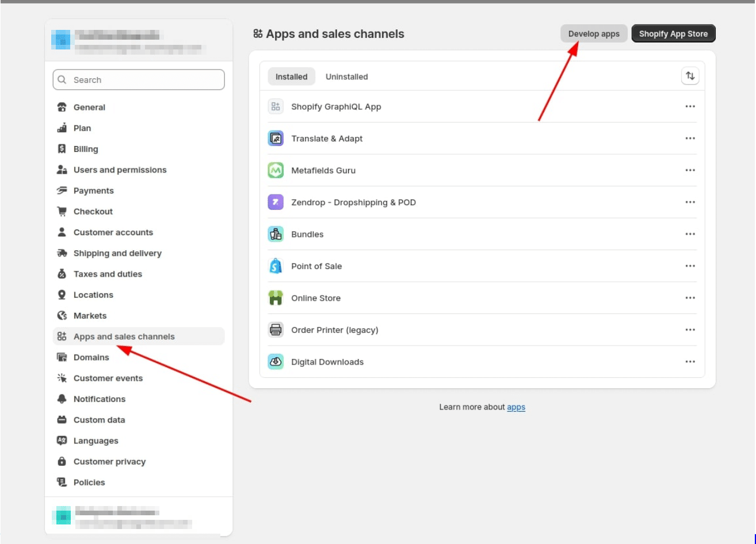The height and width of the screenshot is (544, 756).
Task: Click the Develop apps button
Action: [594, 34]
